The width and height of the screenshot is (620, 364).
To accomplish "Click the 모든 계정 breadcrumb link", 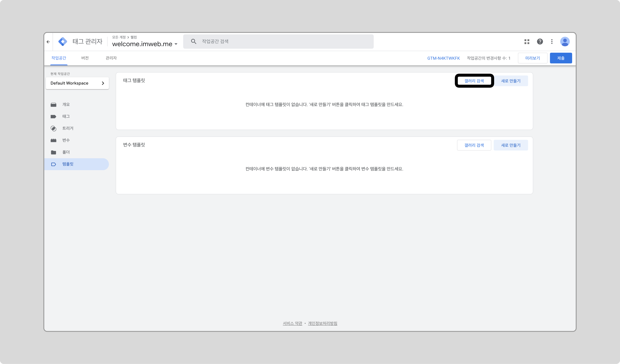I will pos(119,37).
